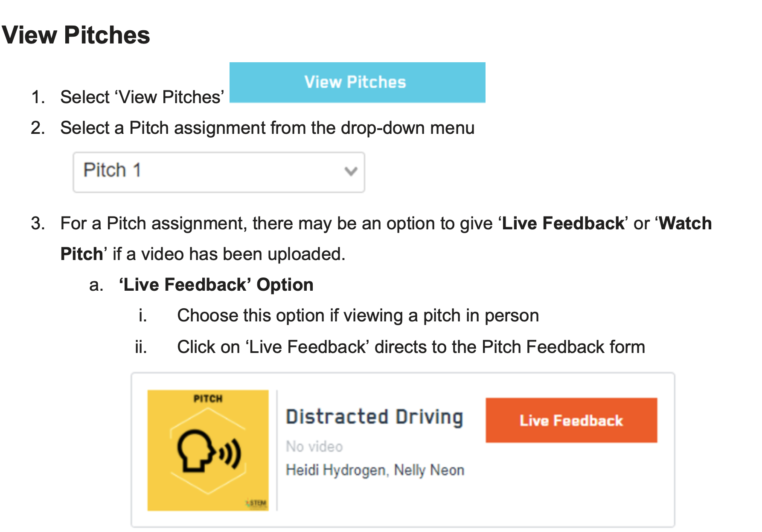Click the chevron arrow on Pitch selector

[x=351, y=171]
